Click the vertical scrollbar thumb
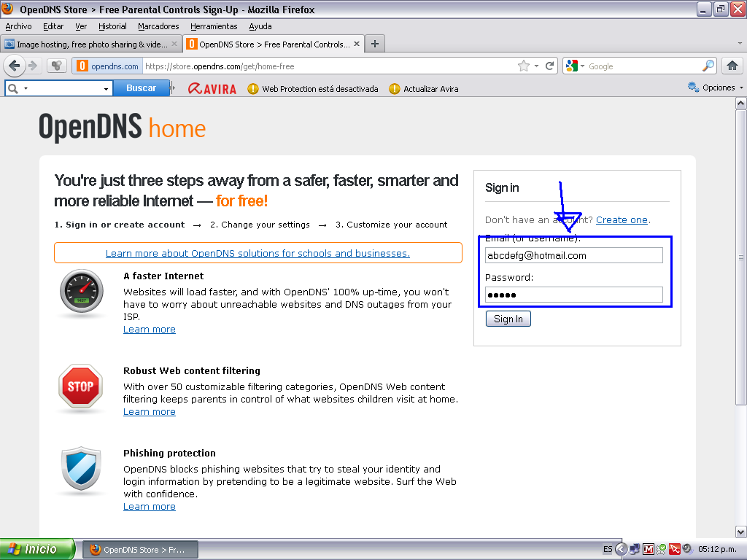This screenshot has width=747, height=560. click(x=741, y=257)
